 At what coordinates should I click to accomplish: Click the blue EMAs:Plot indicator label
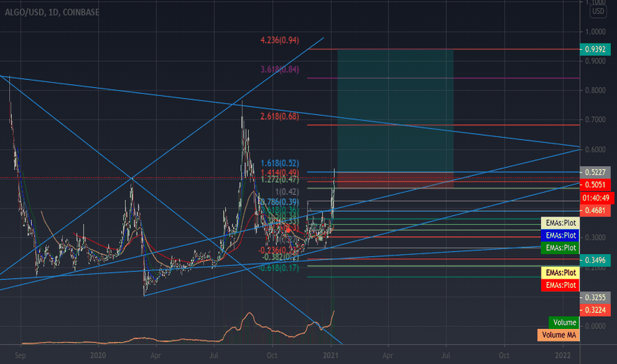point(560,236)
